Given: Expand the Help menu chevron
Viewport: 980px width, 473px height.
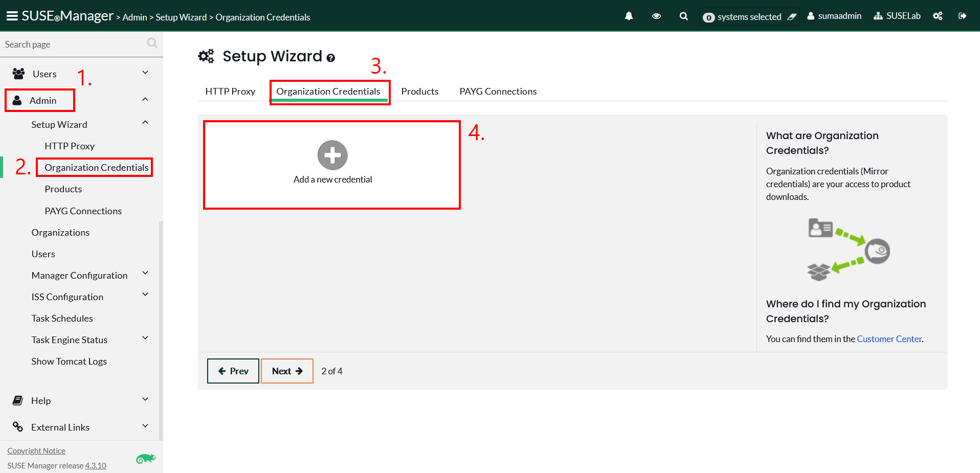Looking at the screenshot, I should coord(145,399).
